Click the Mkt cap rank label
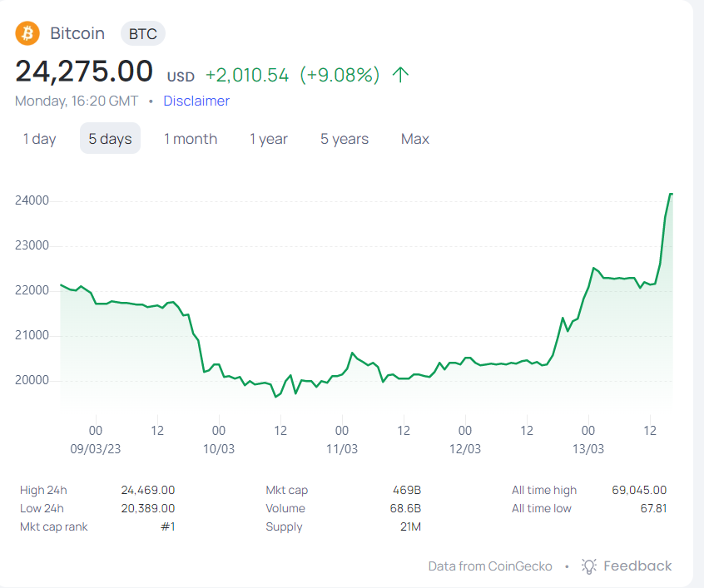Image resolution: width=704 pixels, height=588 pixels. [x=54, y=527]
